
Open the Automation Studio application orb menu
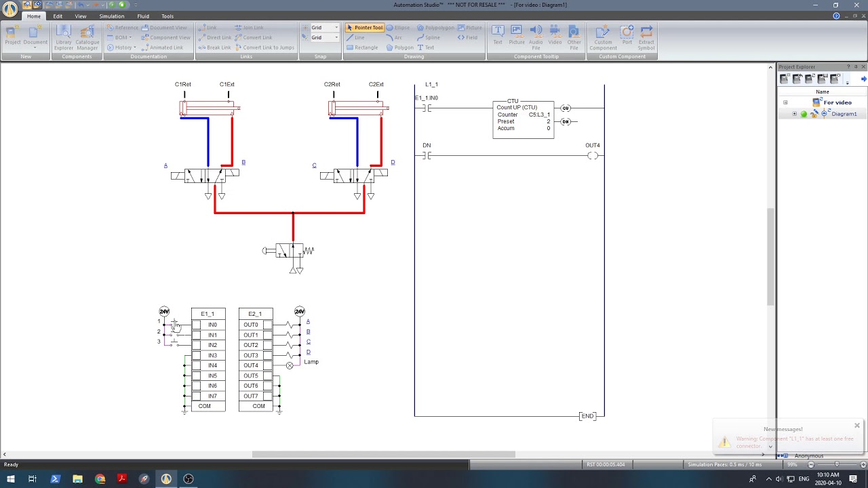10,9
